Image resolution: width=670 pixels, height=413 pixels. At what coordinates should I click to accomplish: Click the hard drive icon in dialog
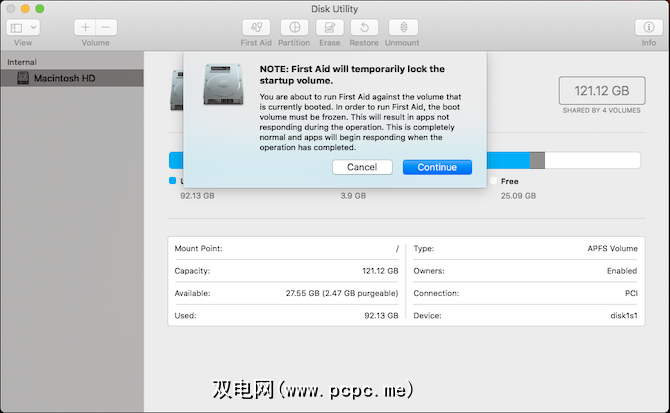223,84
